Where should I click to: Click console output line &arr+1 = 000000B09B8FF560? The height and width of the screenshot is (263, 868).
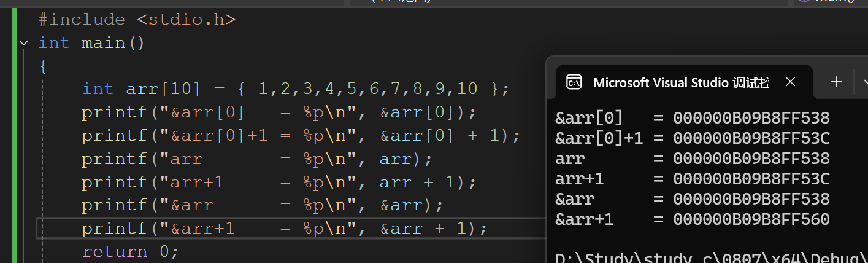point(693,219)
